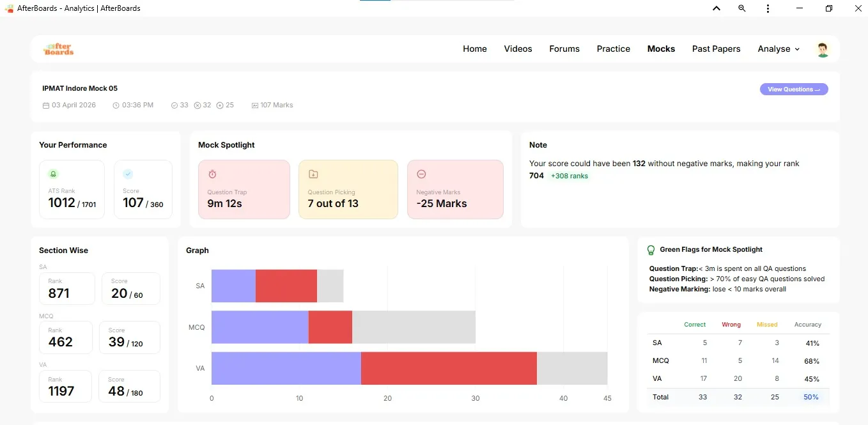Click the Question Picking icon

coord(313,174)
